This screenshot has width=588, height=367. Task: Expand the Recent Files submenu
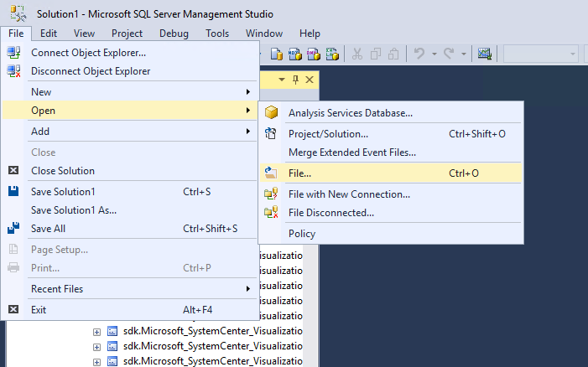click(247, 289)
